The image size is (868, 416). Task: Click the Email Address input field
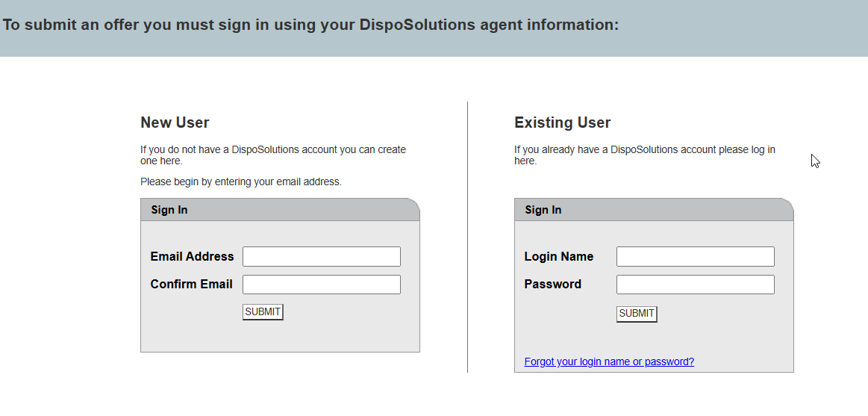321,256
